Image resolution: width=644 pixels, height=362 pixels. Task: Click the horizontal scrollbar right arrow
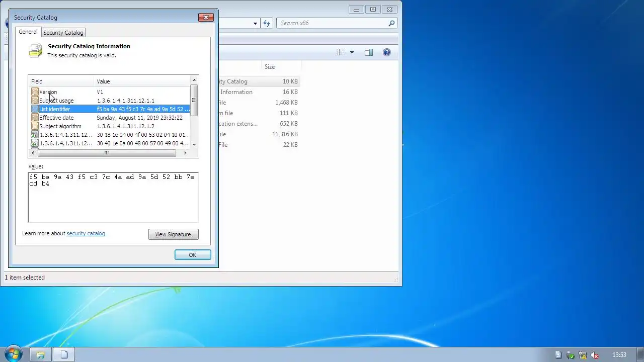[185, 153]
